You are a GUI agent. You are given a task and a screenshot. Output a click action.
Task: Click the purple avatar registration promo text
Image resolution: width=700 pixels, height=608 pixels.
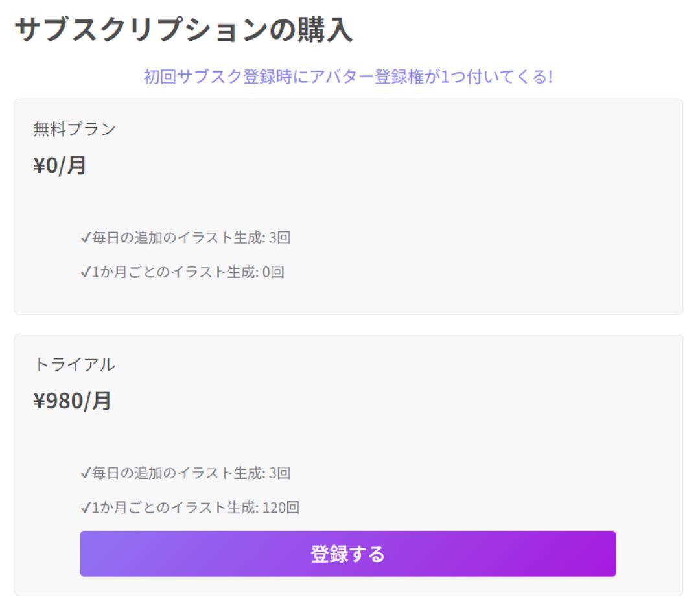click(x=348, y=76)
